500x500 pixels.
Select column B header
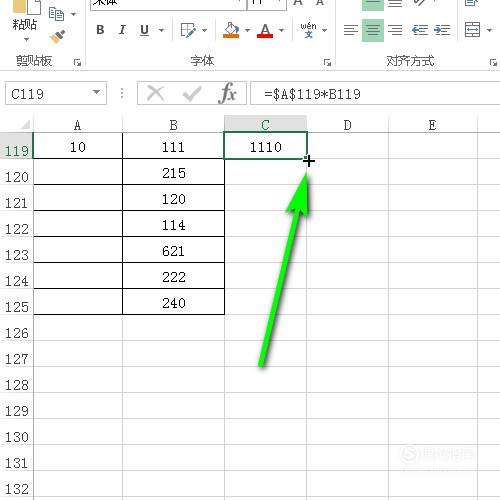tap(173, 125)
